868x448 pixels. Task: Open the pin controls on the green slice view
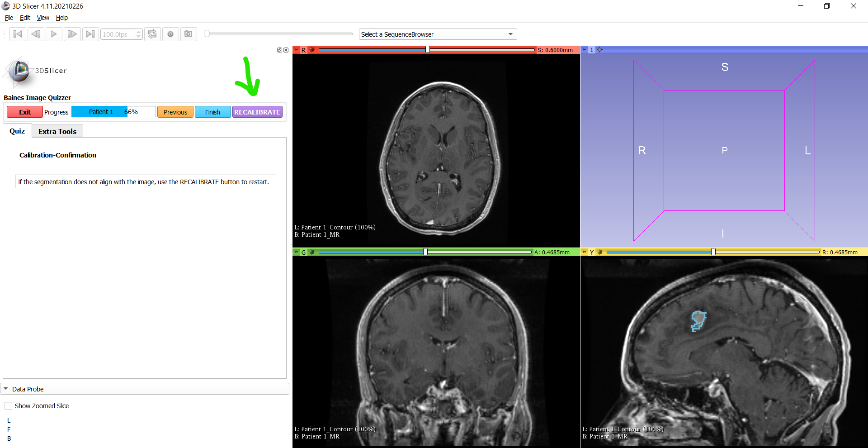tap(297, 252)
